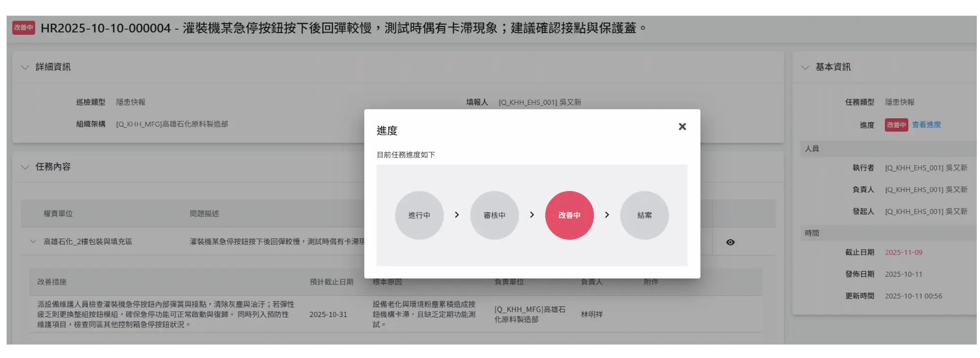Click the 改善中 status tag in title

(x=24, y=28)
